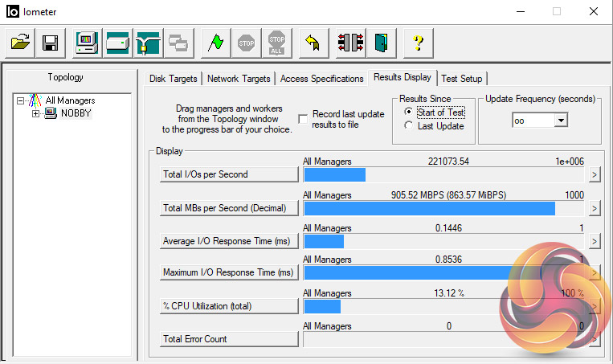The height and width of the screenshot is (364, 613).
Task: Click the Start Network Worker icon
Action: point(148,43)
